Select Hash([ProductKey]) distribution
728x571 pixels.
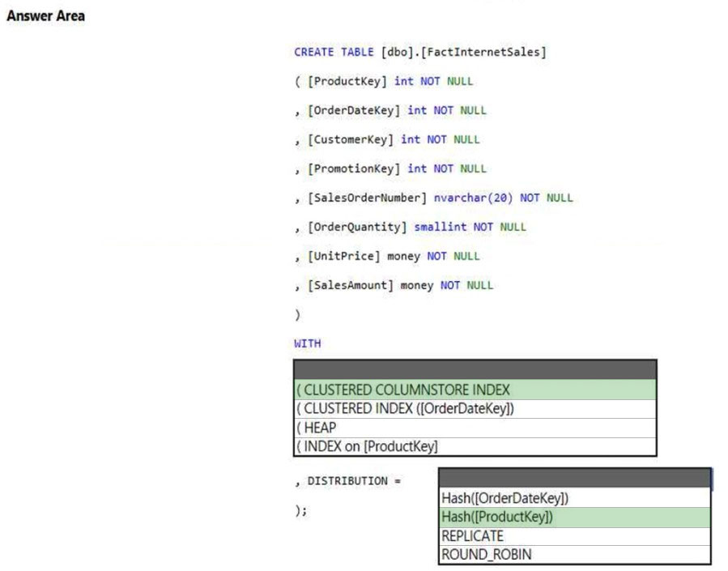[574, 518]
